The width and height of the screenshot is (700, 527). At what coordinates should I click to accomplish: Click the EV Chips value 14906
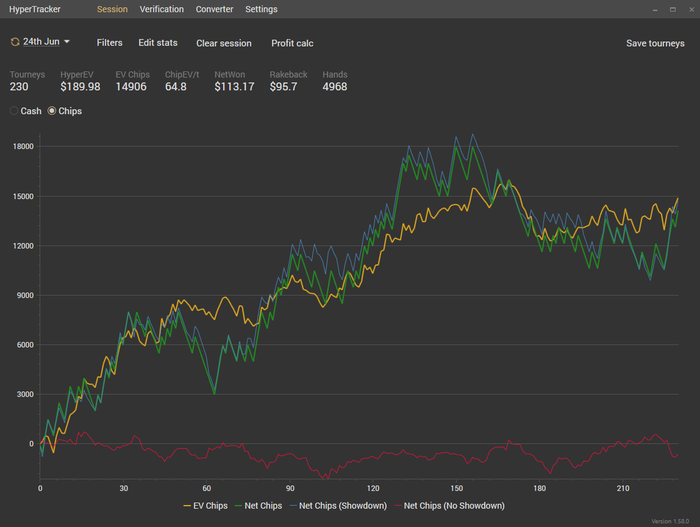tap(131, 87)
